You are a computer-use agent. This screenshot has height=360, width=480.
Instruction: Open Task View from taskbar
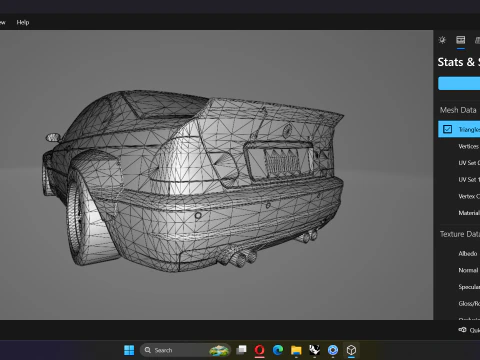pos(241,350)
